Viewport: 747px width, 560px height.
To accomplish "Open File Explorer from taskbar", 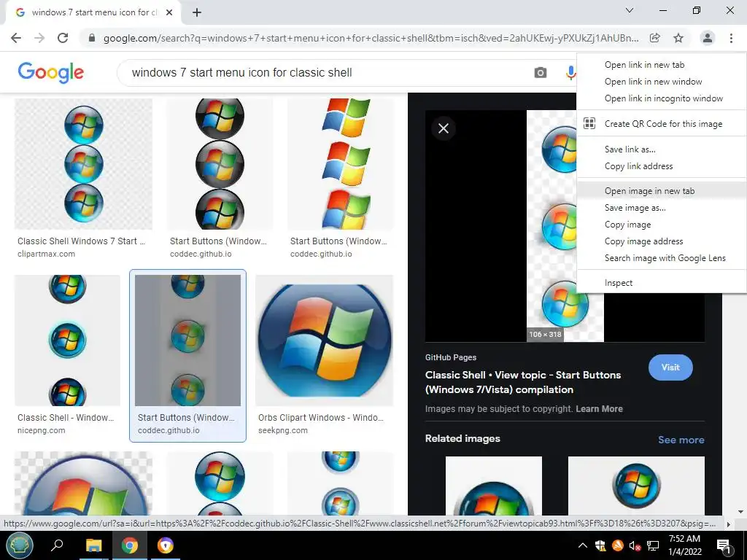I will click(x=94, y=545).
